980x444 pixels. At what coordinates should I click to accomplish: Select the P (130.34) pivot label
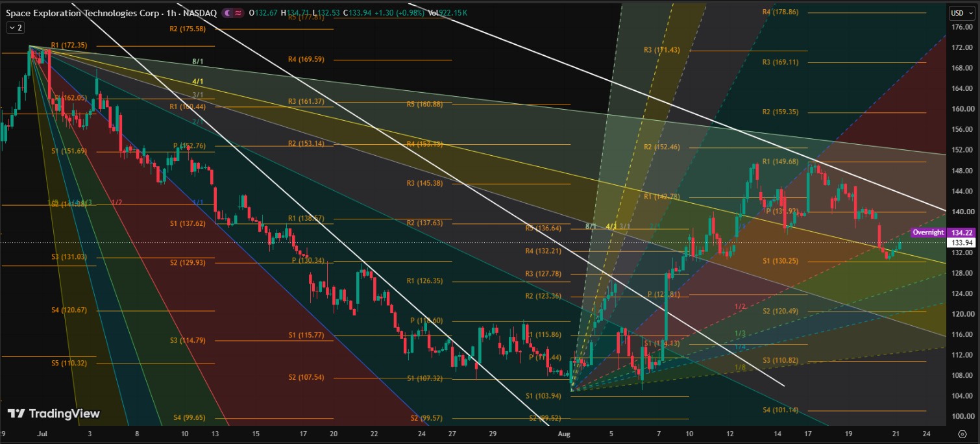click(x=308, y=260)
